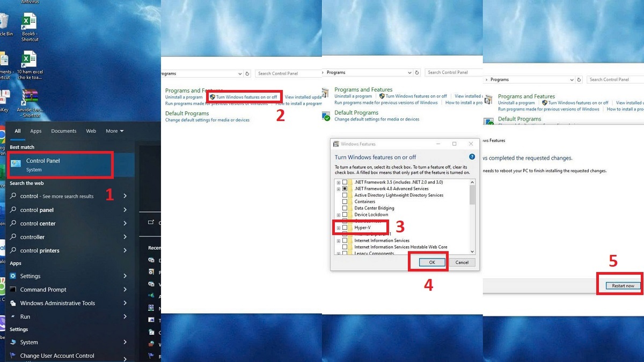The width and height of the screenshot is (644, 362).
Task: Click the Windows Features title bar icon
Action: (336, 144)
